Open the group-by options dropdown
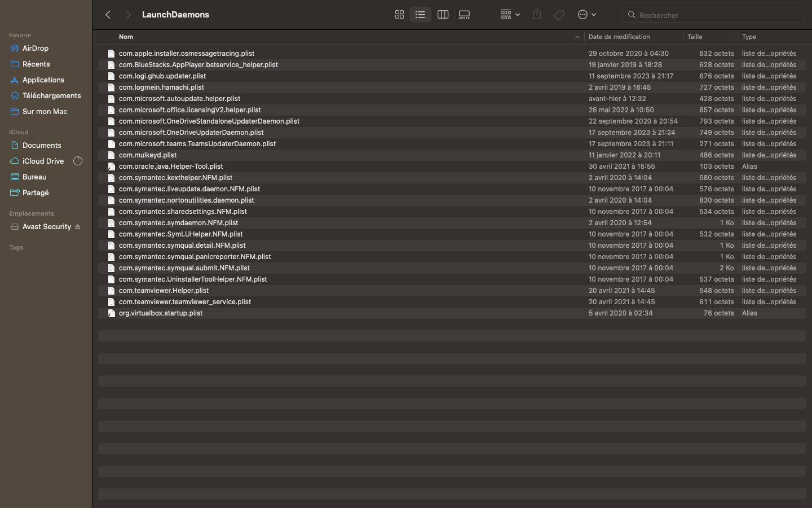 510,15
